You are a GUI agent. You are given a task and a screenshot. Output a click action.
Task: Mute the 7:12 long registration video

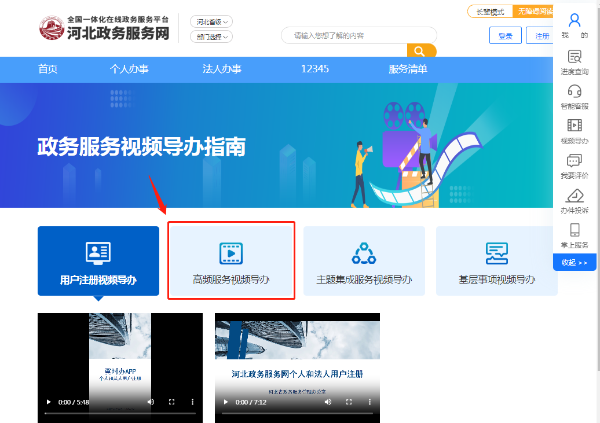click(x=328, y=402)
